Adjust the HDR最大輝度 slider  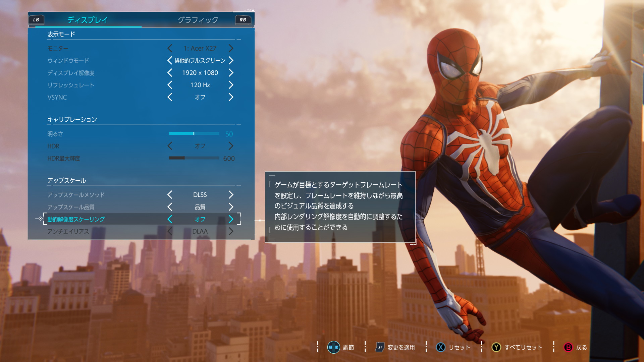[194, 158]
